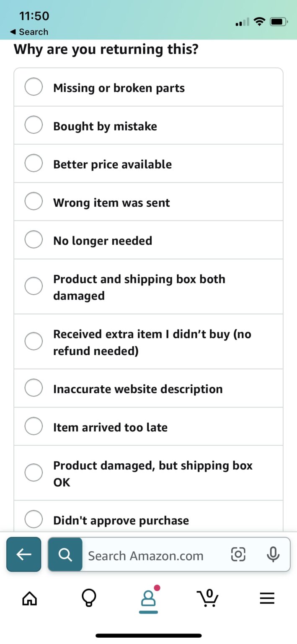Screen dimensions: 297x644
Task: Select 'Inaccurate website description'
Action: 34,388
